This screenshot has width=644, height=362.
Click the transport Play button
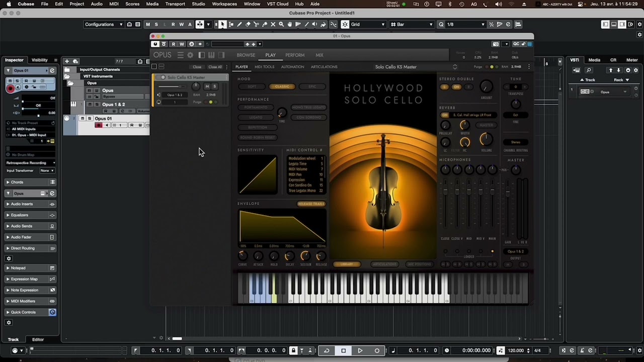[x=360, y=350]
